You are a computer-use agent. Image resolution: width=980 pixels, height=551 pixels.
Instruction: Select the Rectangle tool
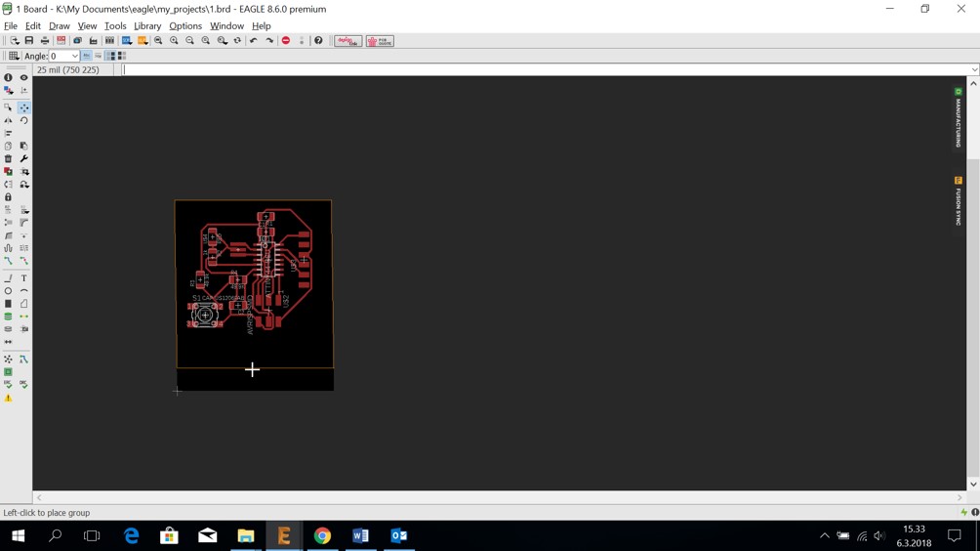(x=8, y=303)
